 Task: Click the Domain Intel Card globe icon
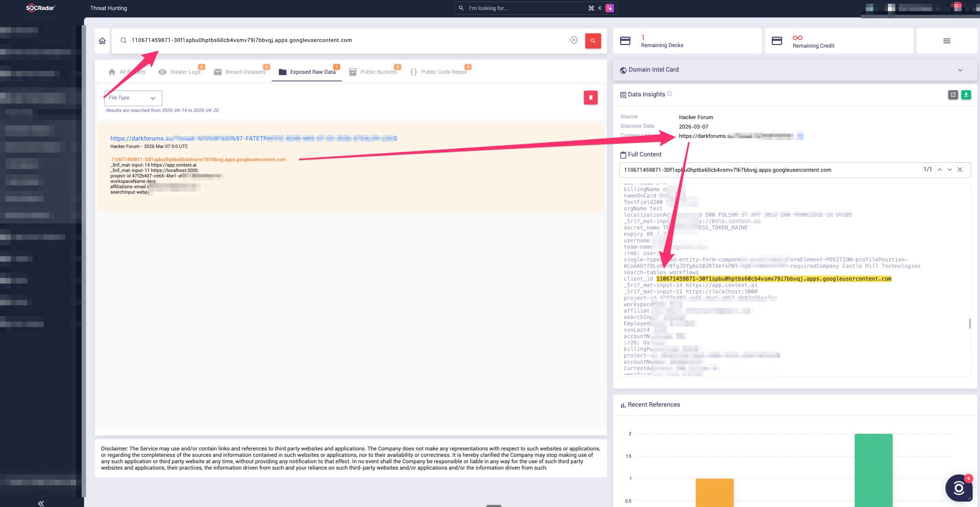click(x=623, y=70)
